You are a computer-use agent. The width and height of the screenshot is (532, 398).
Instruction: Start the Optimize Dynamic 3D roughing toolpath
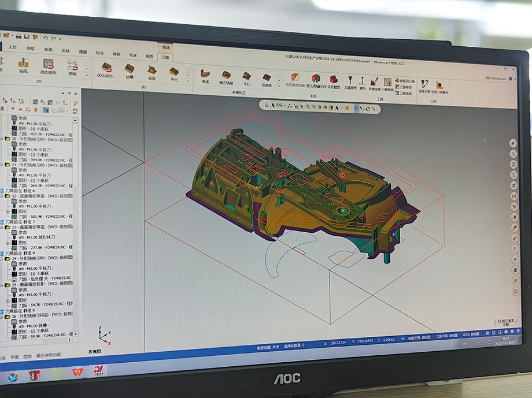point(106,70)
